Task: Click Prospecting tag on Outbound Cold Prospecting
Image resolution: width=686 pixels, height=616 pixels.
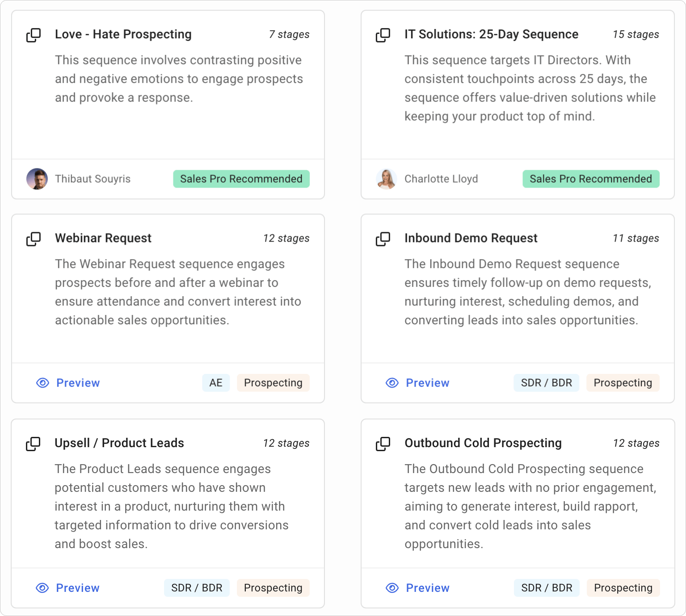Action: click(623, 588)
